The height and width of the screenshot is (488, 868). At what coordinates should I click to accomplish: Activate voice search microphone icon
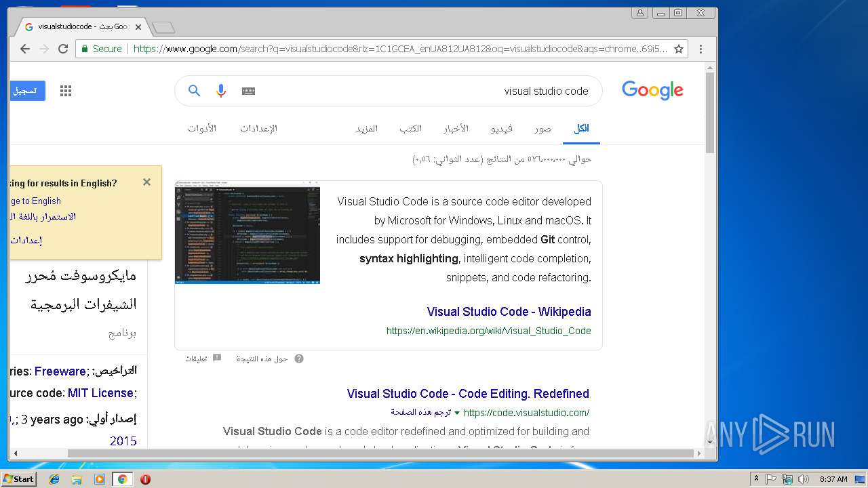coord(221,91)
